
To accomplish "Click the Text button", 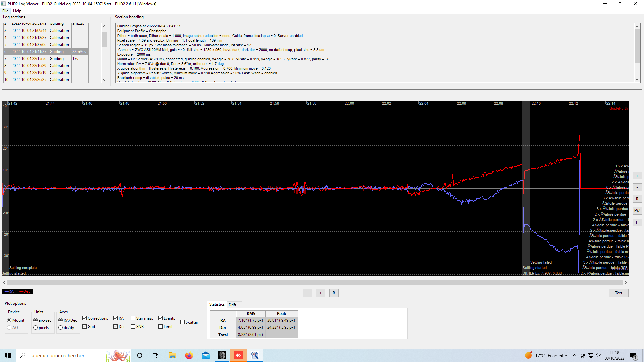I will (619, 293).
